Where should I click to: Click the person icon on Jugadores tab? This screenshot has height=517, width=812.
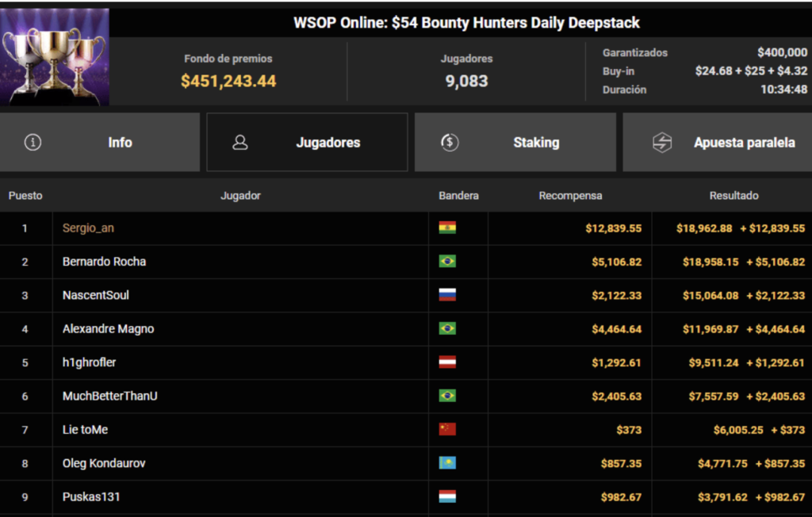pos(239,142)
